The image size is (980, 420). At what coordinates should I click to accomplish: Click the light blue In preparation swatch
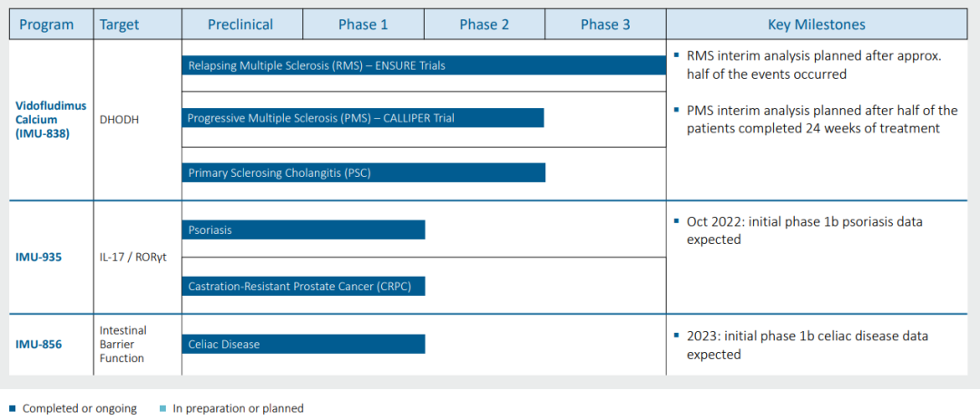[x=162, y=409]
